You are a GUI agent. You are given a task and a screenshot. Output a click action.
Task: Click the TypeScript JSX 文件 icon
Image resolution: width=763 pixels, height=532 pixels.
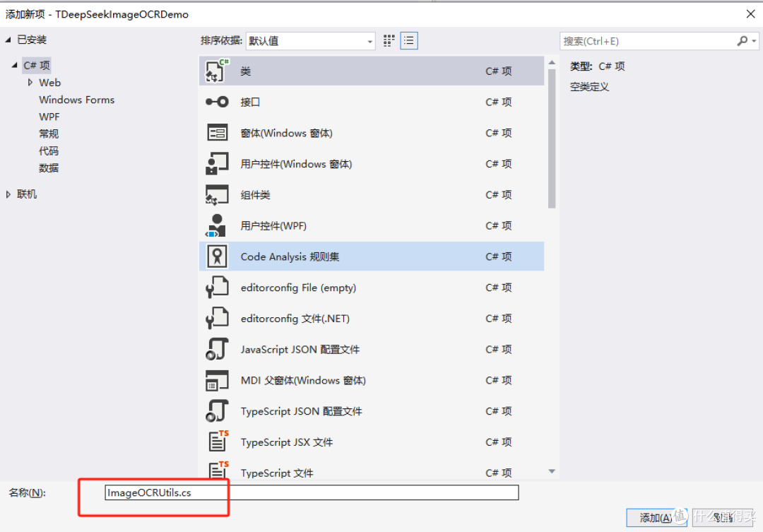click(218, 441)
